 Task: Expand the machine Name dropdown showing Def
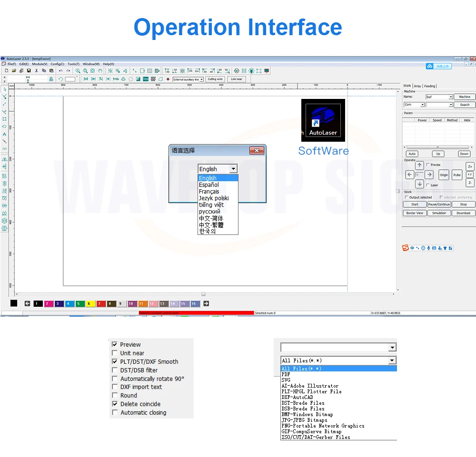(451, 97)
